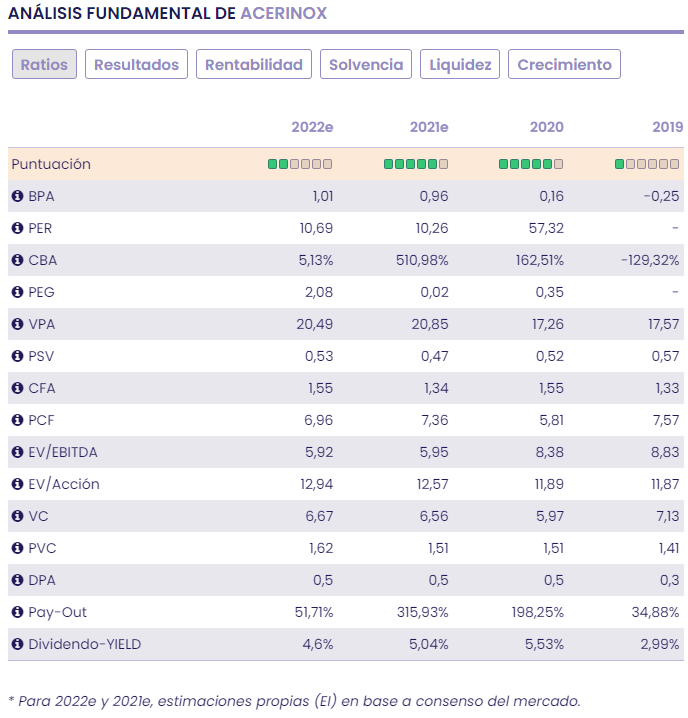Image resolution: width=688 pixels, height=718 pixels.
Task: Click the 2022e column header
Action: [x=312, y=127]
